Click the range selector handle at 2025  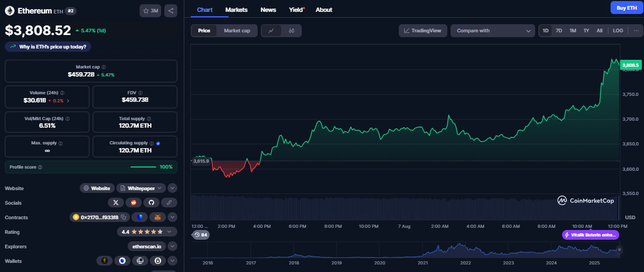(x=620, y=249)
